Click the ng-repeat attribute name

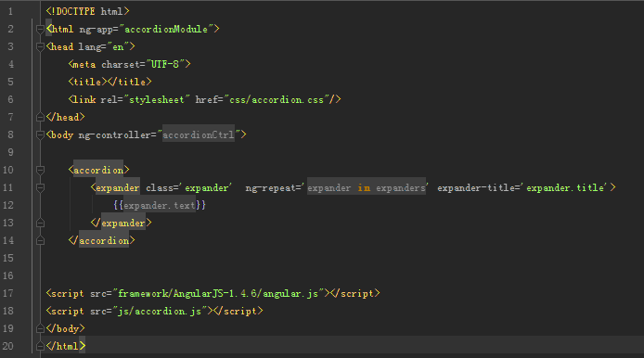(x=270, y=187)
